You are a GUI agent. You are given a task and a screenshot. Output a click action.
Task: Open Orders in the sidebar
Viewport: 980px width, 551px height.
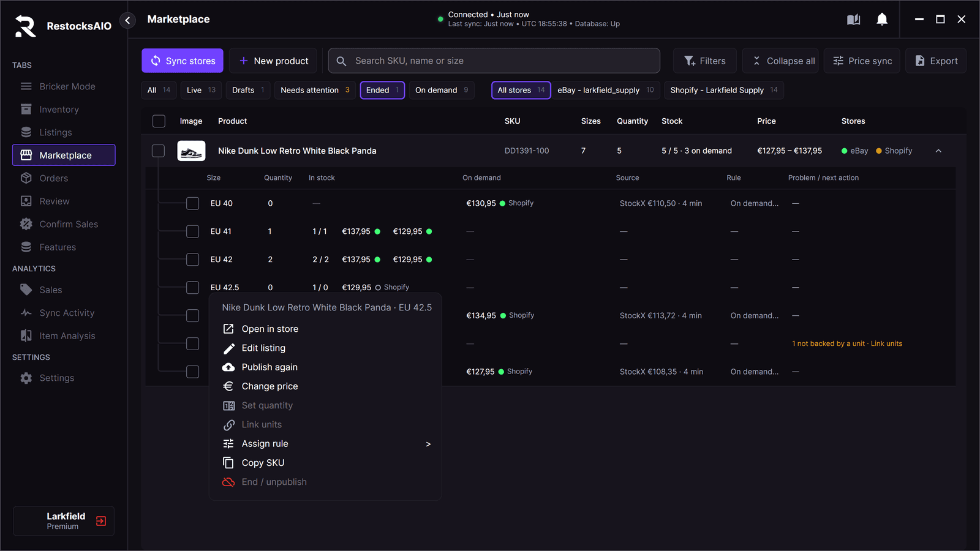64,178
